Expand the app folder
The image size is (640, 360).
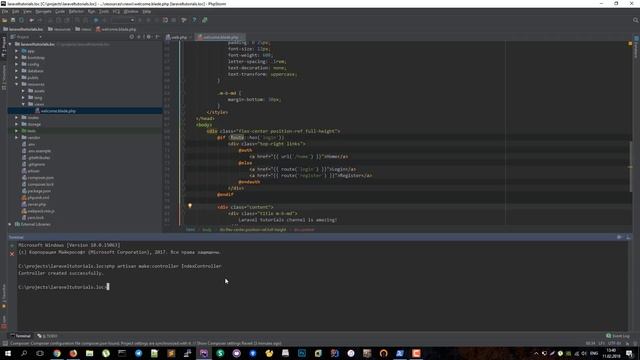[x=17, y=51]
